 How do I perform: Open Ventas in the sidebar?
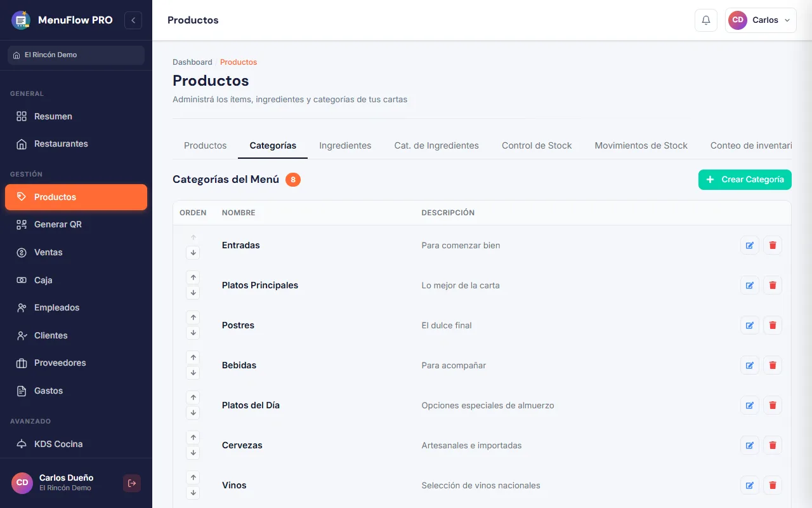tap(76, 252)
